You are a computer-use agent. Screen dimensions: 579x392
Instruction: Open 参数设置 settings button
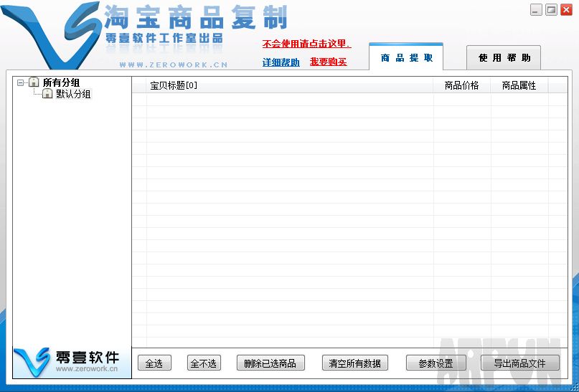pos(436,363)
